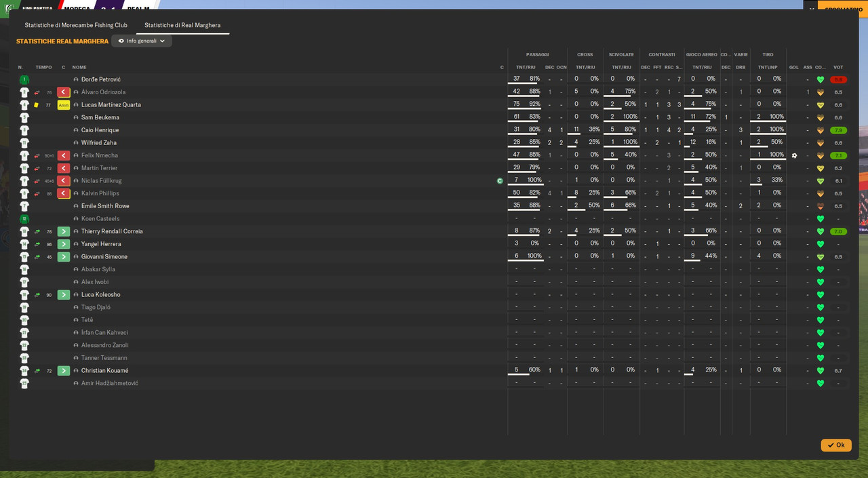Click the Amm booking badge for Martínez Quarta
This screenshot has height=478, width=868.
click(64, 105)
